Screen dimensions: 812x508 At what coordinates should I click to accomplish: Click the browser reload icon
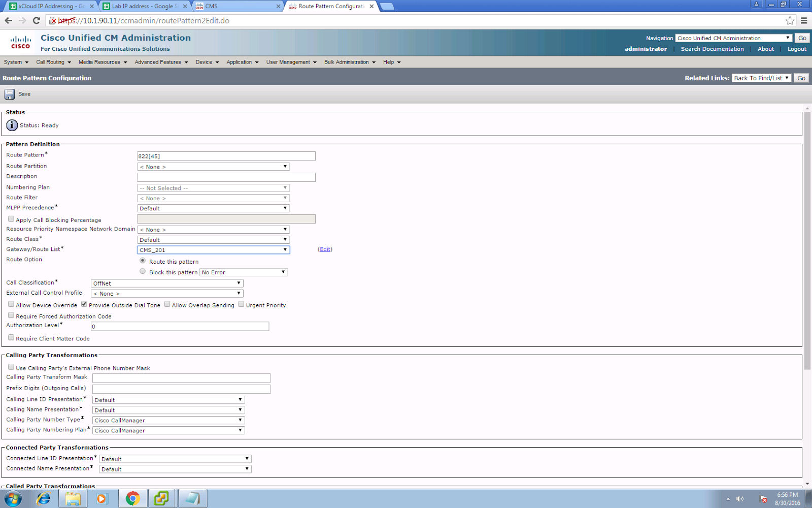point(35,21)
